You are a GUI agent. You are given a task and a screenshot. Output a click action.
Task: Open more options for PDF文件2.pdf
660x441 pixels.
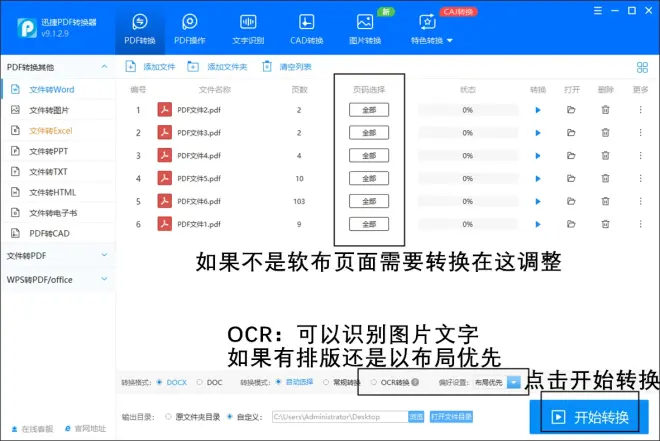641,110
